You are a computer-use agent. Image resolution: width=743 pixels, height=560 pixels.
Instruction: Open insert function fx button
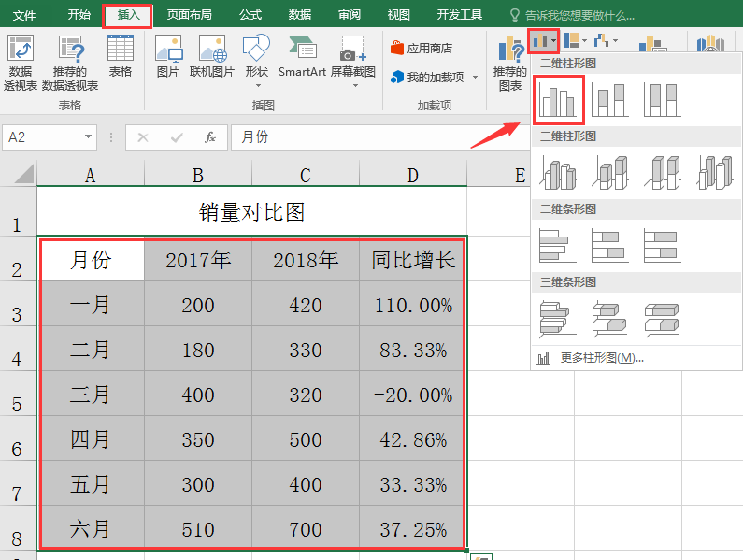pos(210,137)
